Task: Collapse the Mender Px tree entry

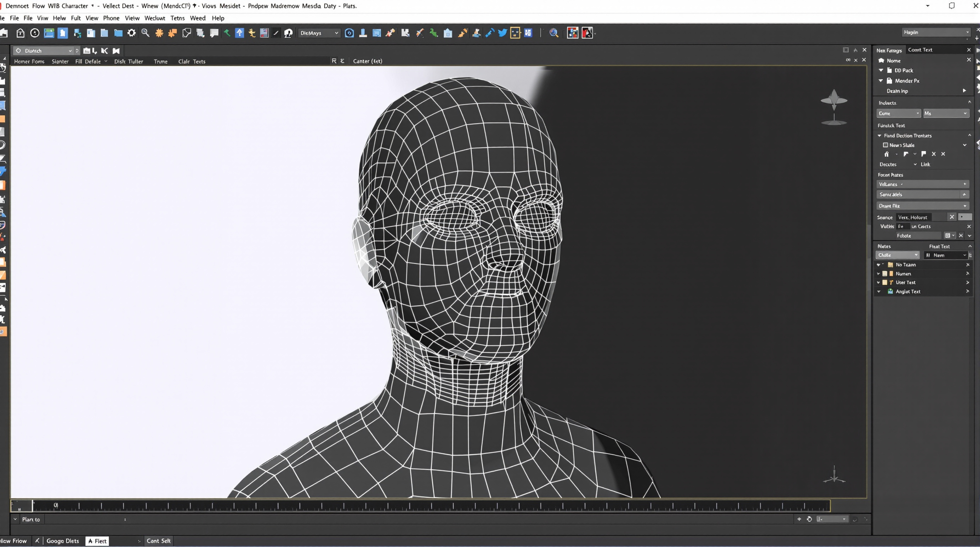Action: (881, 80)
